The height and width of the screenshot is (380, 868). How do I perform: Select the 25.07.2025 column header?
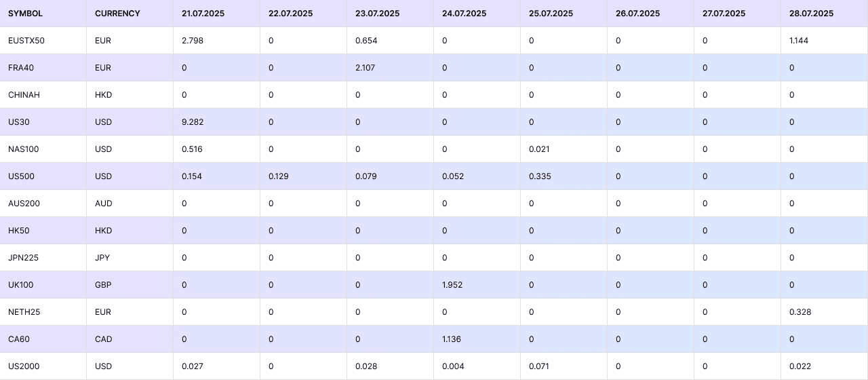[564, 14]
